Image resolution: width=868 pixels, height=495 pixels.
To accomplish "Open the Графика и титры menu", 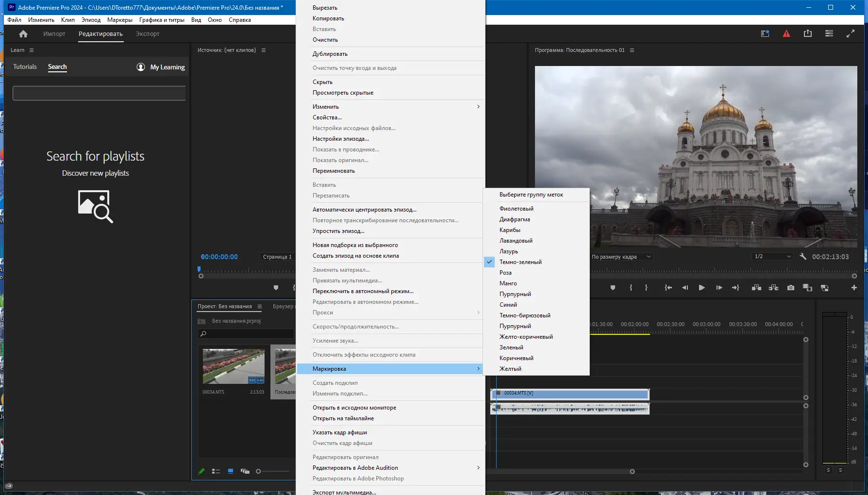I will pos(162,20).
